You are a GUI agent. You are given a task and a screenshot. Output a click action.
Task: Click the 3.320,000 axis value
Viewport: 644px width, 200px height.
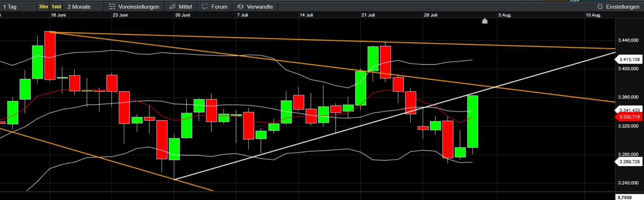(x=628, y=126)
